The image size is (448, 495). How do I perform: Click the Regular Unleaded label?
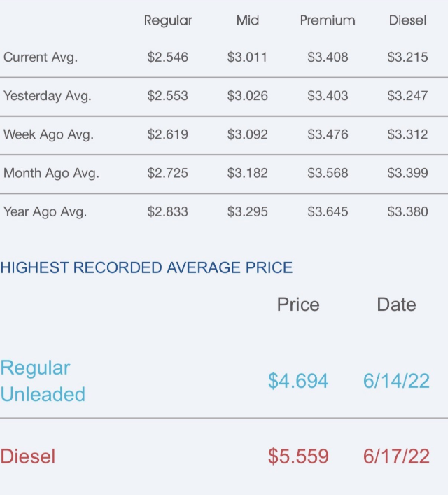(43, 381)
